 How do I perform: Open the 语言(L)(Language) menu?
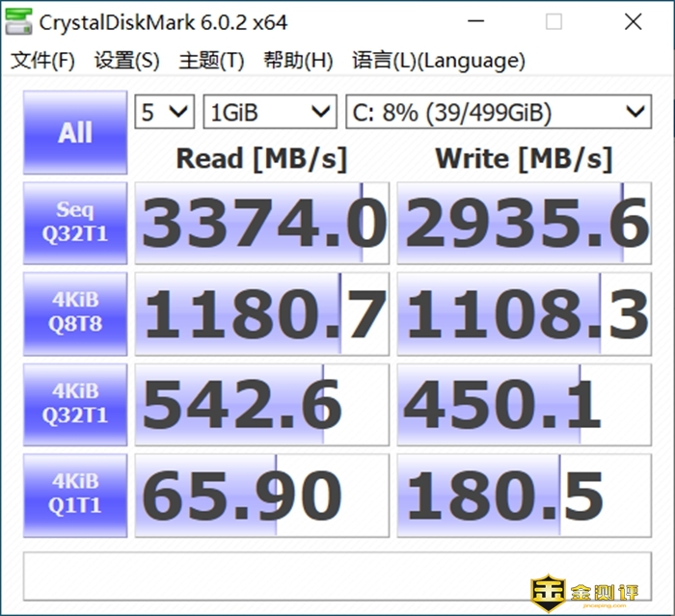[x=439, y=61]
